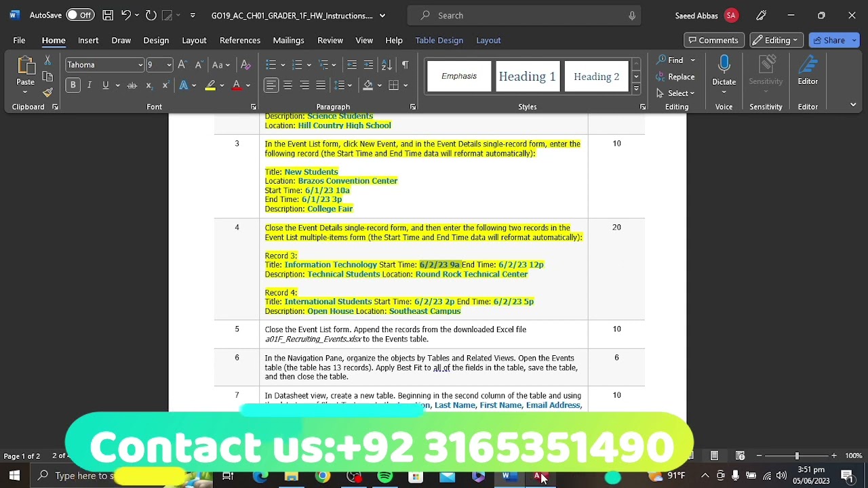Viewport: 868px width, 488px height.
Task: Toggle left alignment button
Action: coord(271,85)
